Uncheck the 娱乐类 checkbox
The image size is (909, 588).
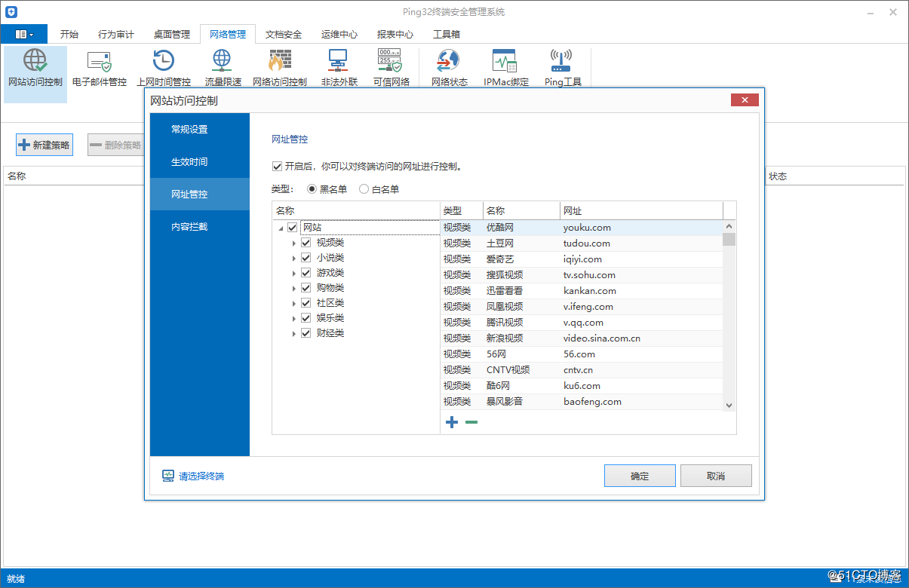click(306, 318)
